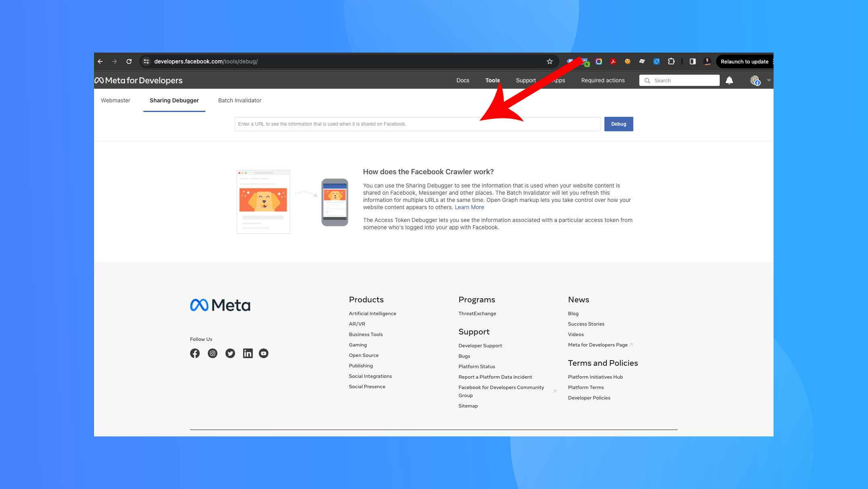Open the Docs menu item

click(x=463, y=80)
